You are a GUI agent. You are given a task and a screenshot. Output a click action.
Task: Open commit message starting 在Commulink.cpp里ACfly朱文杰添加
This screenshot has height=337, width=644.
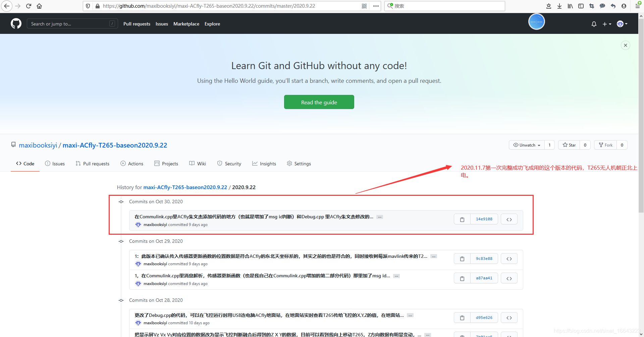click(x=254, y=217)
